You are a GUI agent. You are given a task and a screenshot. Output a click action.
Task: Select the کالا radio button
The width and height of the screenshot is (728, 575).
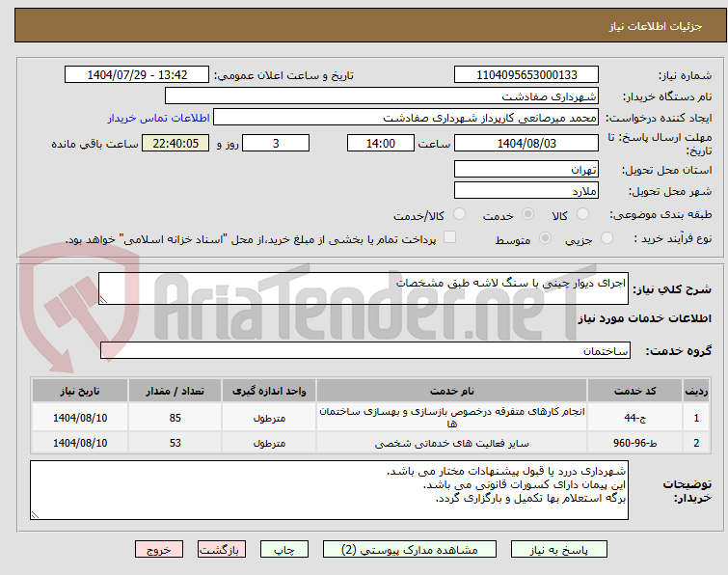click(x=582, y=214)
